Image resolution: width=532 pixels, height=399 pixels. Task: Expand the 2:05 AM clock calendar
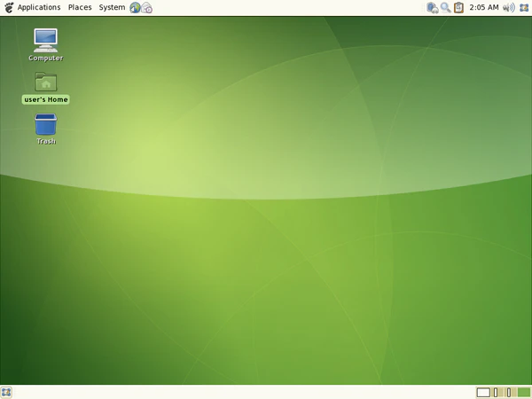point(483,7)
